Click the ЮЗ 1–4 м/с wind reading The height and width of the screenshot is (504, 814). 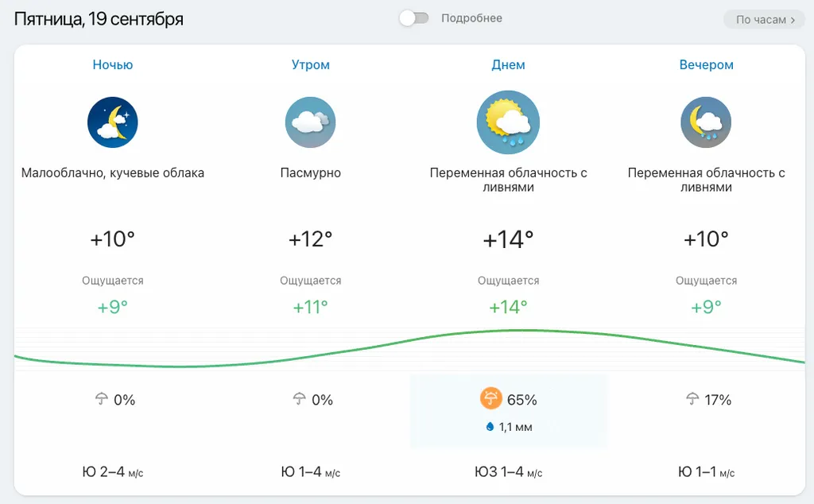(x=508, y=472)
